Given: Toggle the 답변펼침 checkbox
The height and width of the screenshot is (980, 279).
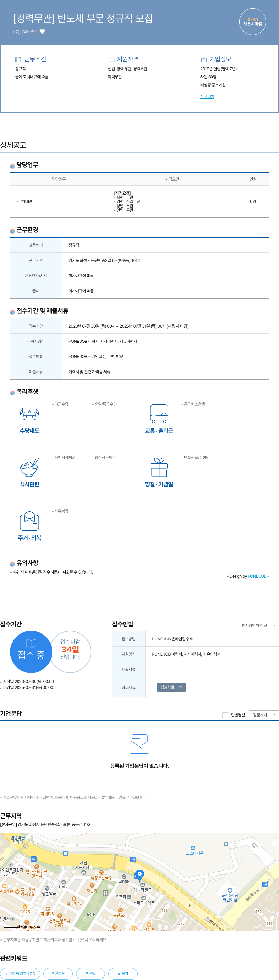Looking at the screenshot, I should [225, 715].
